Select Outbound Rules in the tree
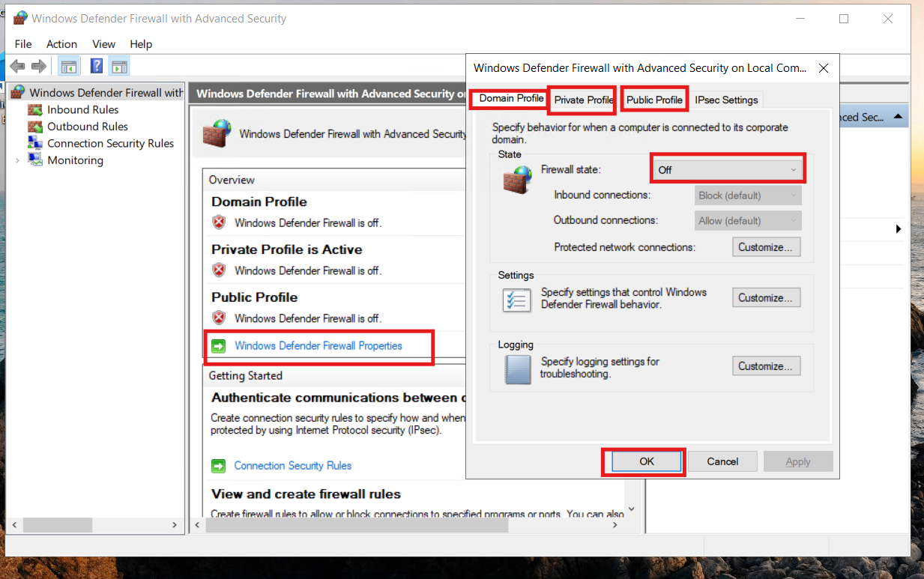Image resolution: width=924 pixels, height=579 pixels. click(88, 127)
